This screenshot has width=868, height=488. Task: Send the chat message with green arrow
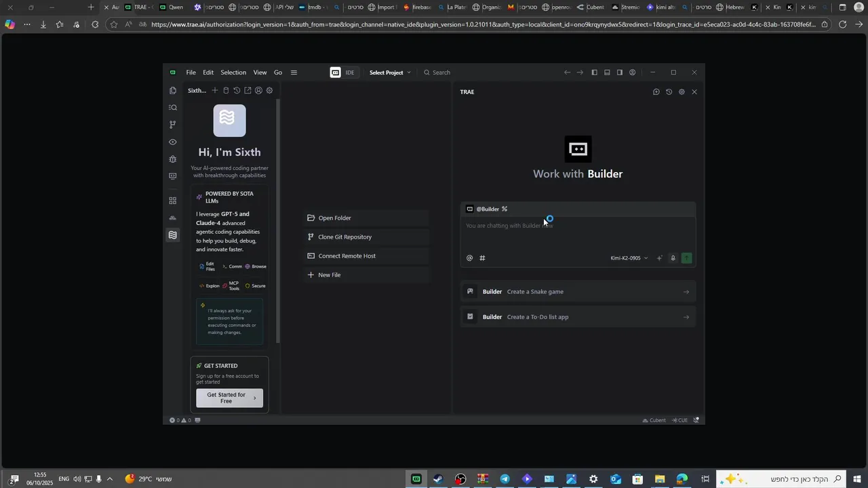coord(687,258)
